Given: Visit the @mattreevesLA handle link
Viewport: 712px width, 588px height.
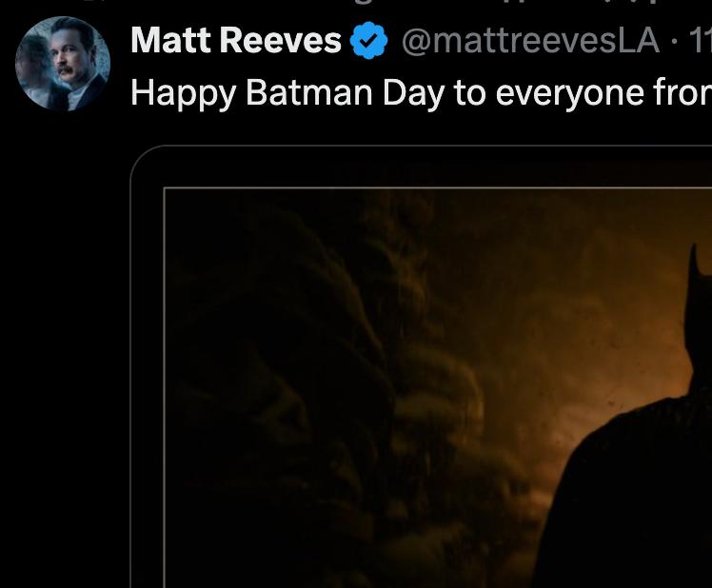Looking at the screenshot, I should tap(530, 41).
